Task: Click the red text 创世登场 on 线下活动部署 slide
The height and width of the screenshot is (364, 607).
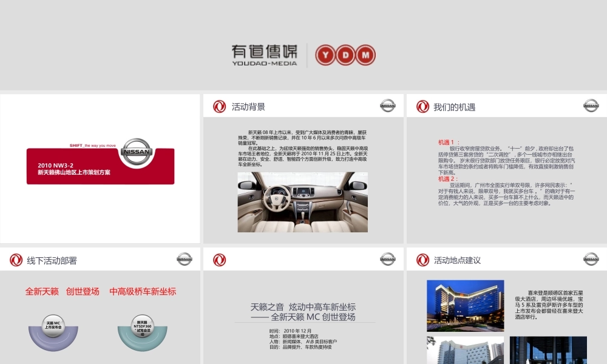Action: 83,291
